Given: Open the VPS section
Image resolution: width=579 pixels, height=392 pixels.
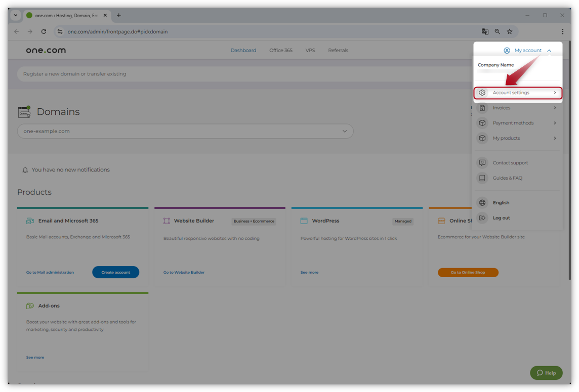Looking at the screenshot, I should [310, 50].
